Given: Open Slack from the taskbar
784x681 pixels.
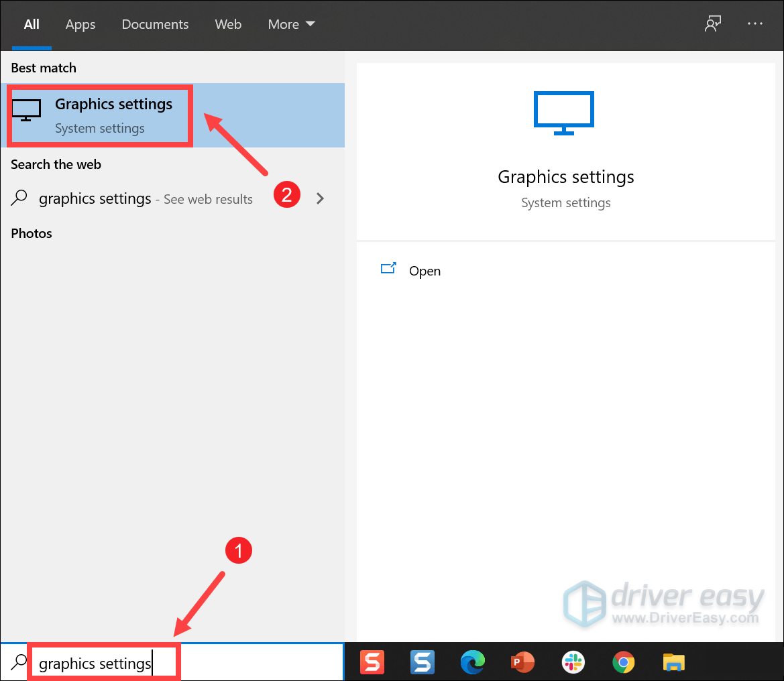Looking at the screenshot, I should click(x=573, y=662).
